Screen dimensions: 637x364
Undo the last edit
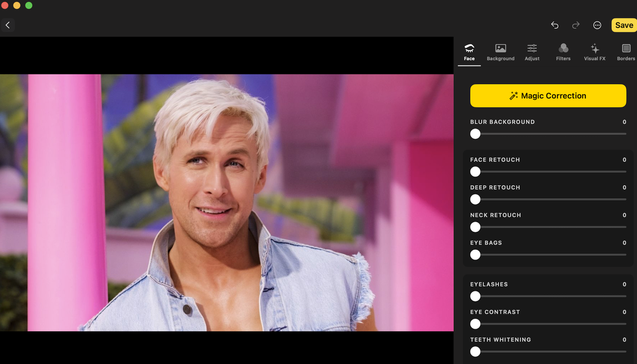[554, 25]
